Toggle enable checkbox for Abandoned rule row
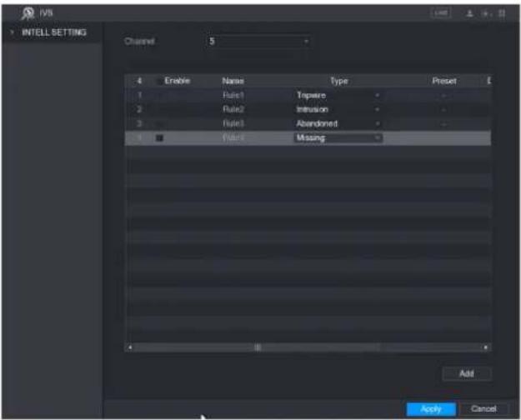Screen dimensions: 521x420 pyautogui.click(x=159, y=123)
